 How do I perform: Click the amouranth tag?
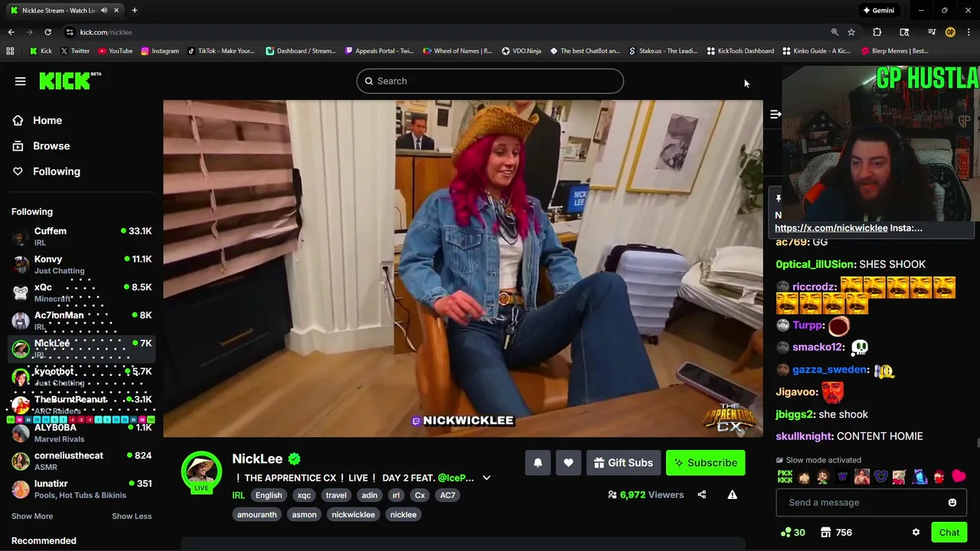pyautogui.click(x=256, y=514)
